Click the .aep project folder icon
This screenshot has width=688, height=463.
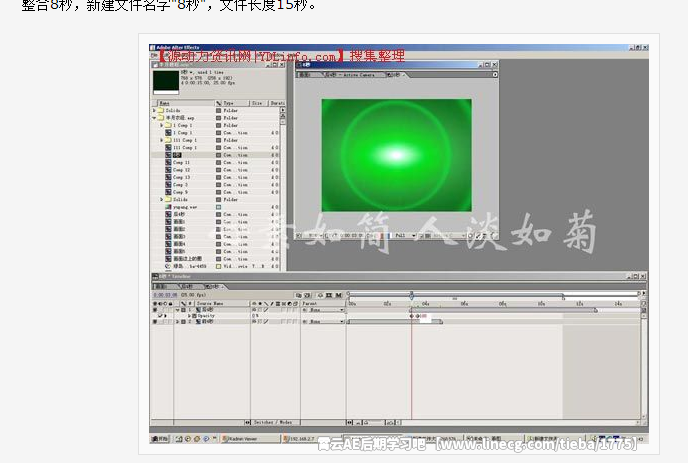tap(161, 118)
